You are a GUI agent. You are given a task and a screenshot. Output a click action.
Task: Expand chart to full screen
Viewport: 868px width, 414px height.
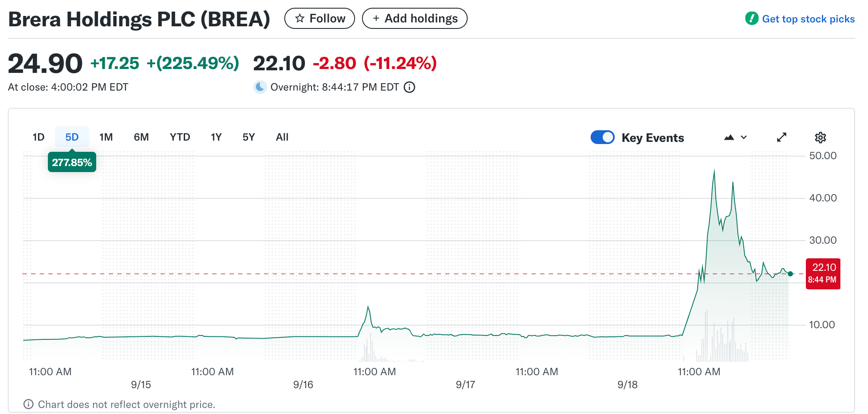(x=782, y=137)
